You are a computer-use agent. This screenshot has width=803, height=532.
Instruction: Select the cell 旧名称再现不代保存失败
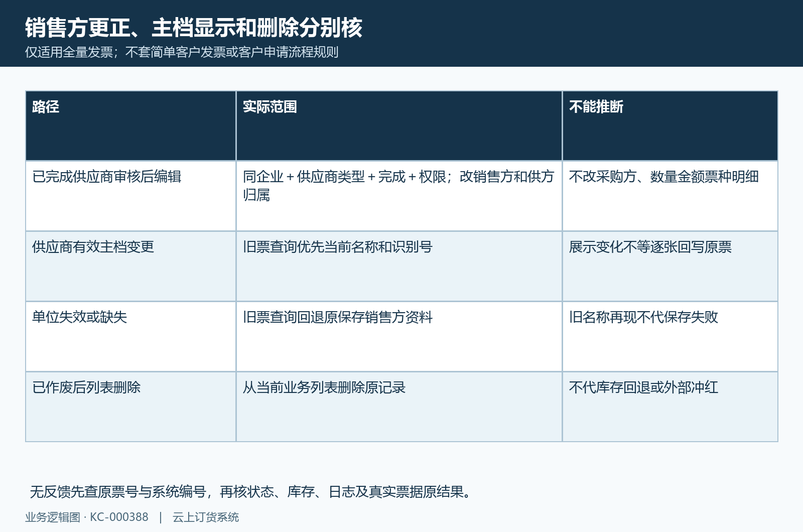tap(670, 337)
